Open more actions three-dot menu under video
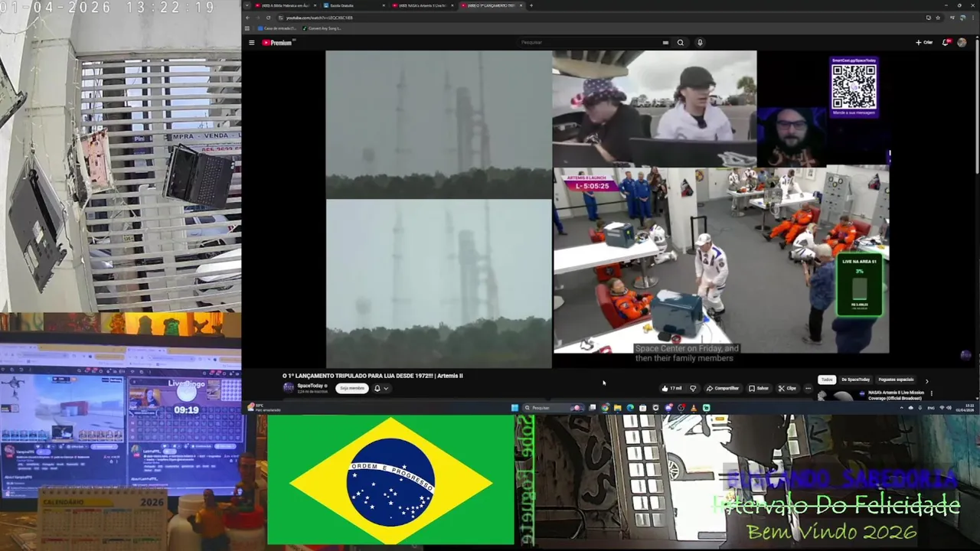The image size is (980, 551). click(808, 388)
